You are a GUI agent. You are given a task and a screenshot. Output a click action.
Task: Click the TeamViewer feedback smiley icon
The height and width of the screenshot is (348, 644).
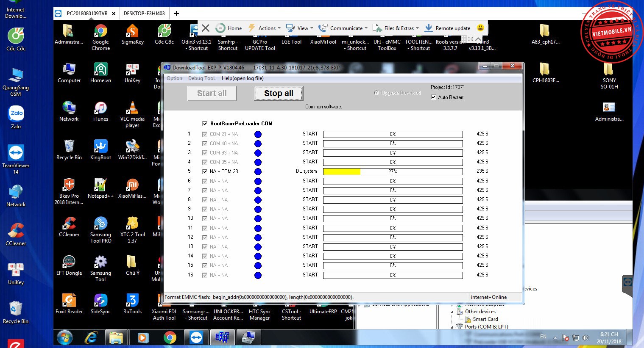[x=480, y=28]
